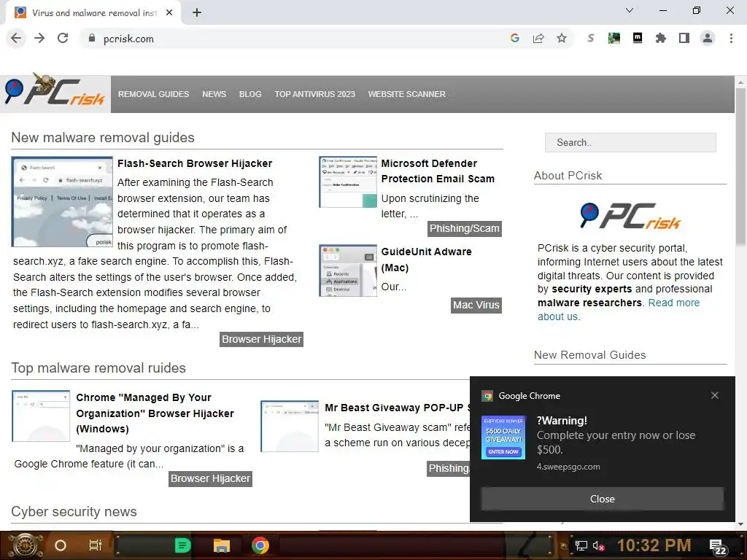747x560 pixels.
Task: Click the Mac Virus category tag
Action: coord(476,306)
